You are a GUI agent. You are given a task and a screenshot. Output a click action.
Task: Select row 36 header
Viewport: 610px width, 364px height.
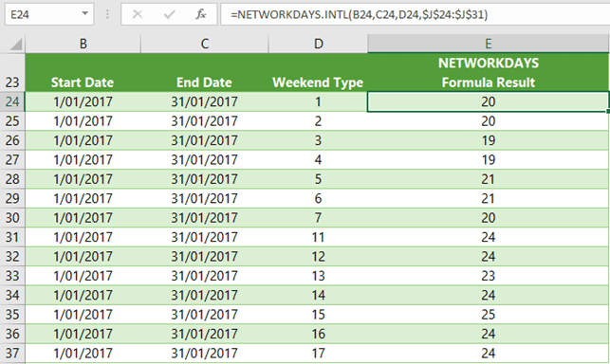(12, 334)
